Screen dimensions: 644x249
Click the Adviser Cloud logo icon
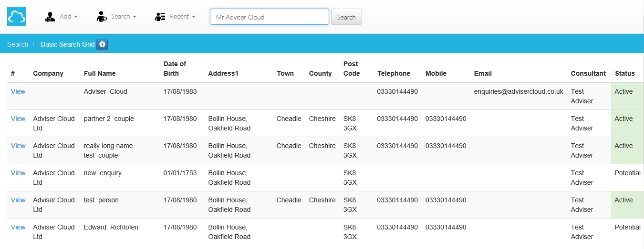coord(17,17)
